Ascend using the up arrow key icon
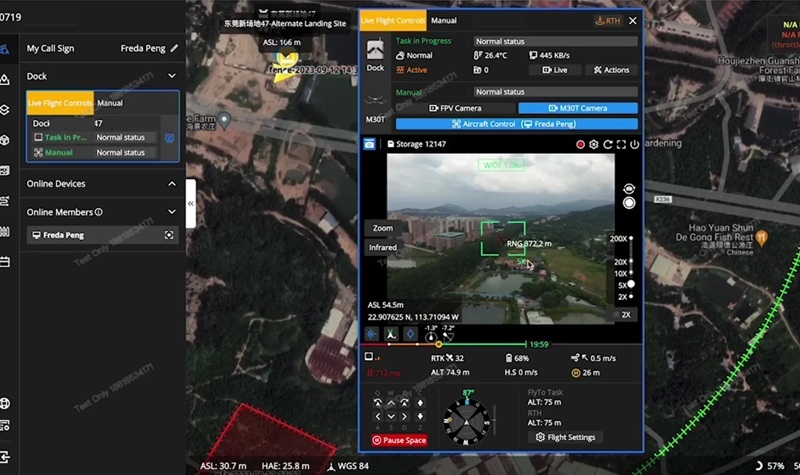800x475 pixels. [420, 403]
